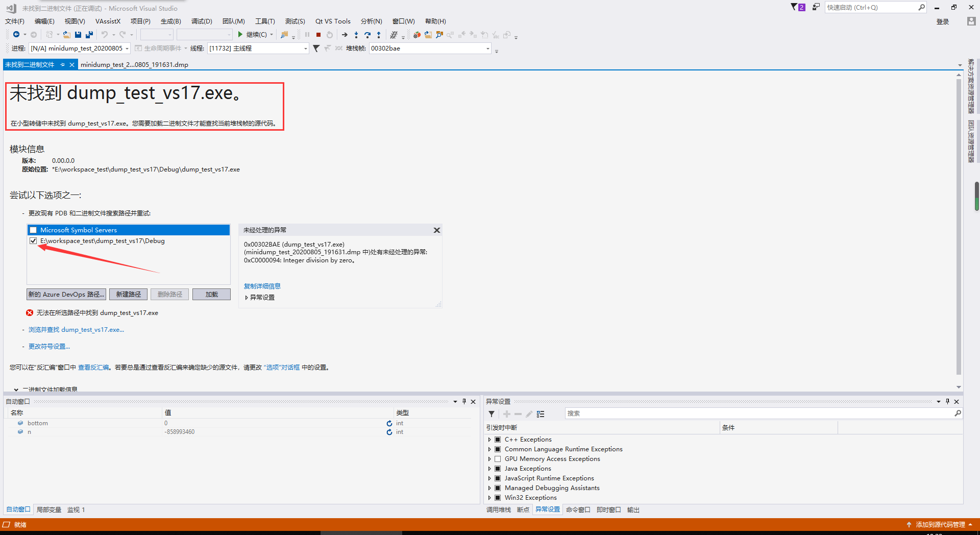Click the filter funnel in Exception Settings
This screenshot has height=535, width=980.
[x=492, y=414]
